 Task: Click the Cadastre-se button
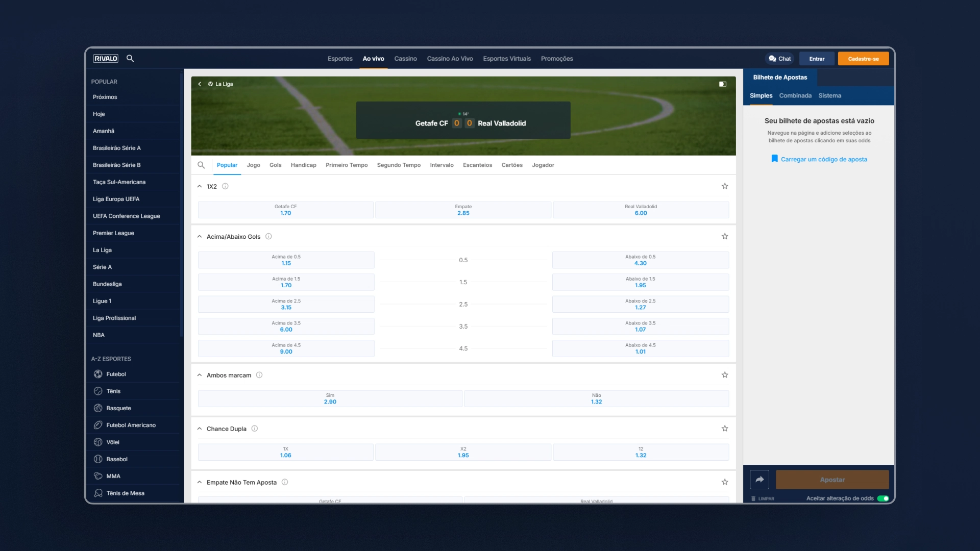863,58
